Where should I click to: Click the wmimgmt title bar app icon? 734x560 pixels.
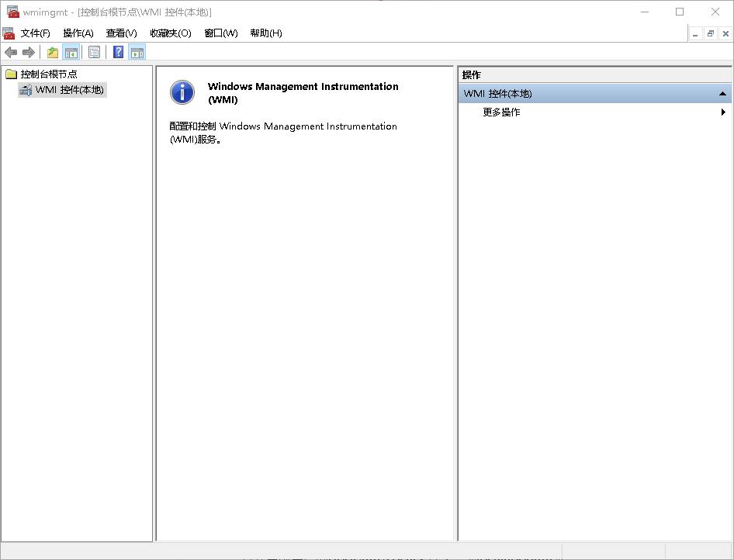(x=12, y=12)
